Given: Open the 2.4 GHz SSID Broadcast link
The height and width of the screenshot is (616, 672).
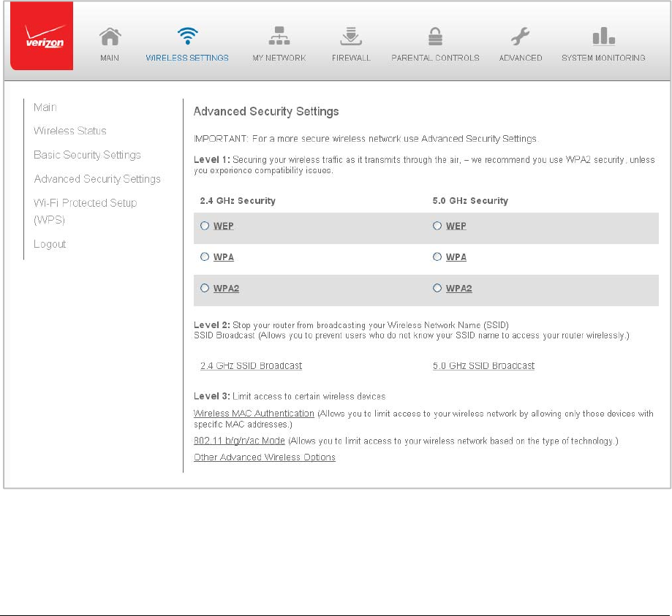Looking at the screenshot, I should coord(251,366).
